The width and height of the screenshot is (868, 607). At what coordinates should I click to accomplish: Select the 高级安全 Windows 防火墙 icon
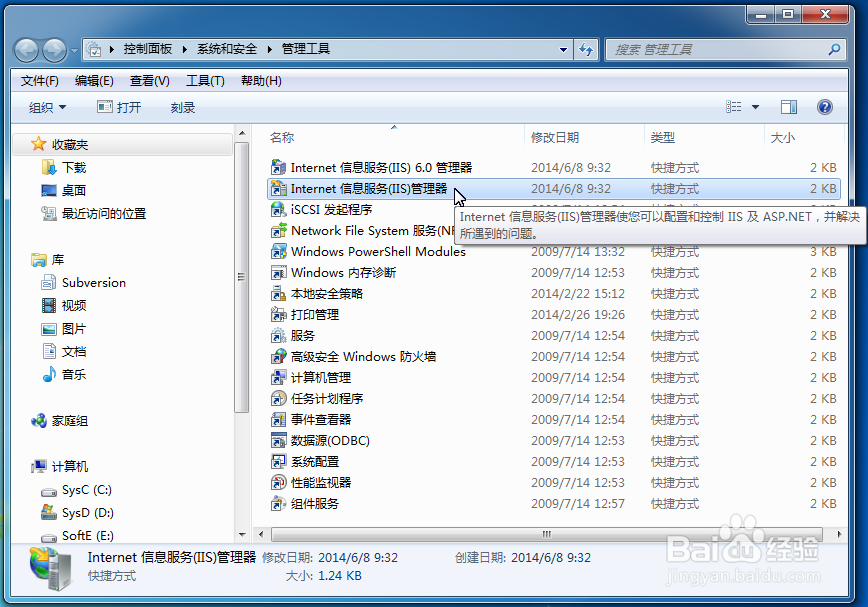point(278,357)
